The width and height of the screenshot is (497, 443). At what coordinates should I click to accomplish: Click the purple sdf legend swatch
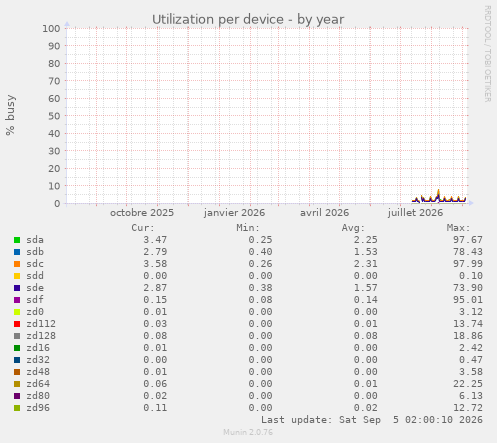coord(17,300)
